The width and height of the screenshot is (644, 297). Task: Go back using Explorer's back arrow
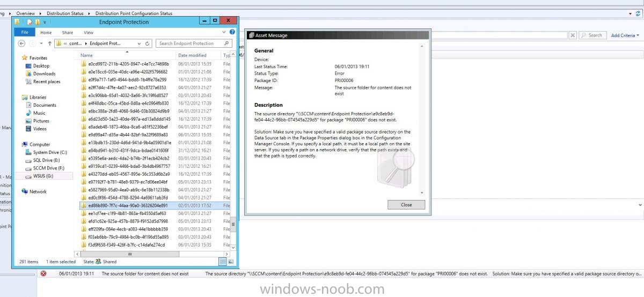coord(22,43)
